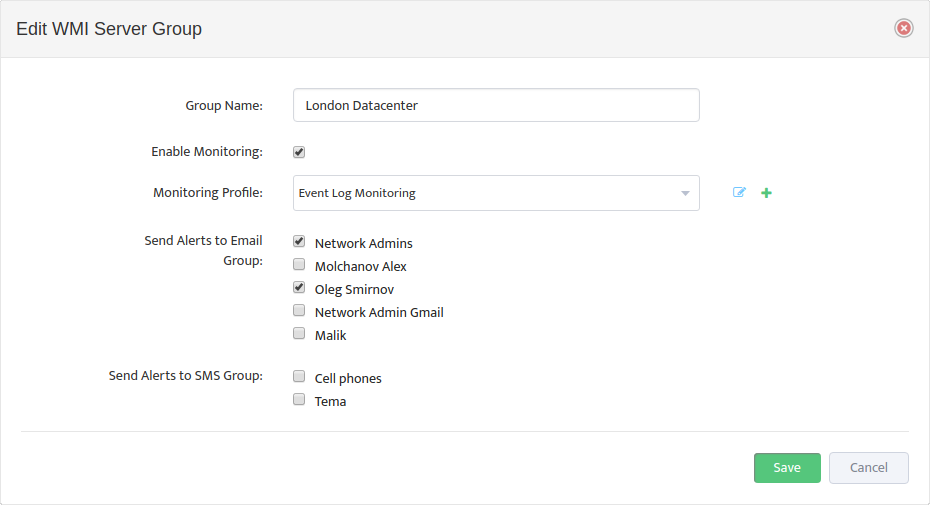Open the Event Log Monitoring combo box
Viewport: 933px width, 508px height.
(496, 193)
